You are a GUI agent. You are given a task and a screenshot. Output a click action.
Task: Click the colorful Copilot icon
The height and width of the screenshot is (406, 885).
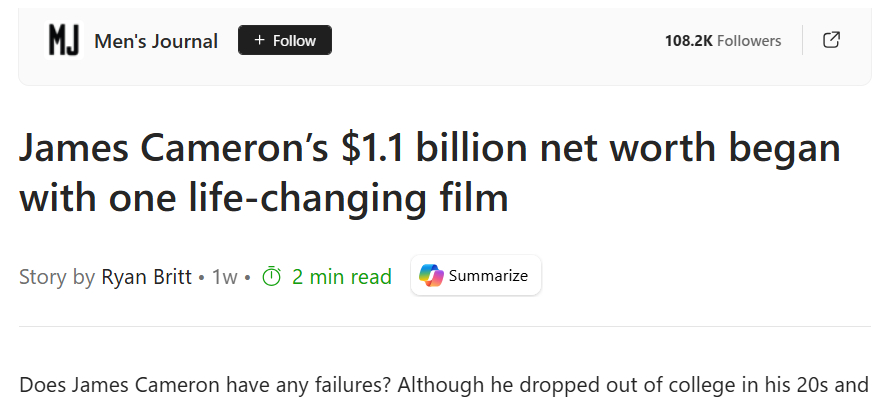(x=431, y=276)
